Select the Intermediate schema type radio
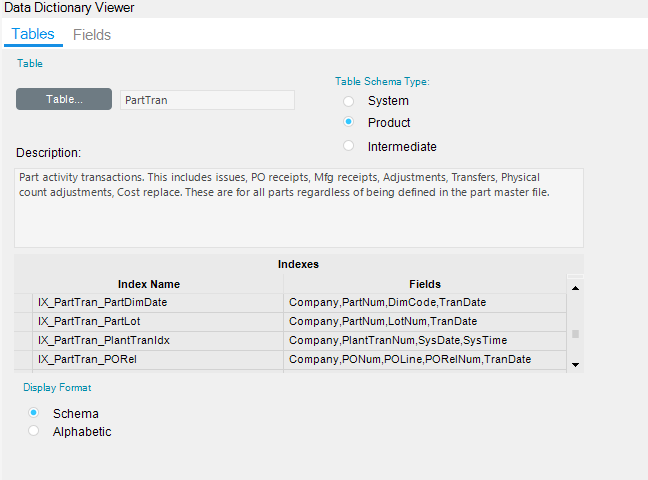 click(348, 146)
